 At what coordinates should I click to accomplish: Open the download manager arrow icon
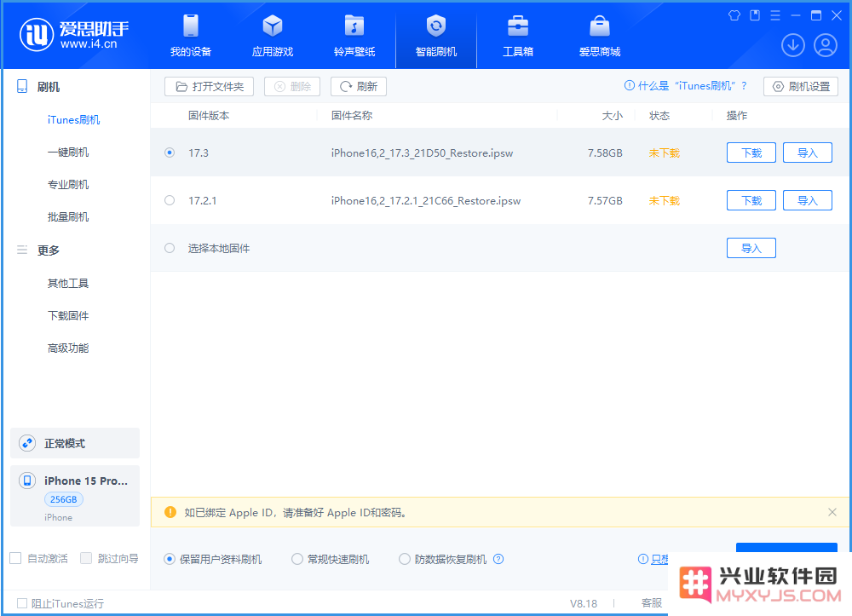coord(792,45)
